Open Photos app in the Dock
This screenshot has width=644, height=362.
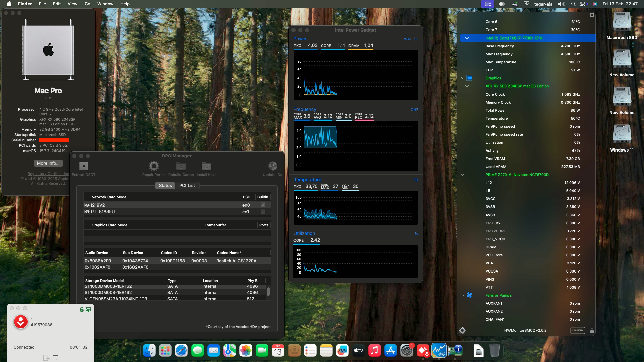coord(246,351)
